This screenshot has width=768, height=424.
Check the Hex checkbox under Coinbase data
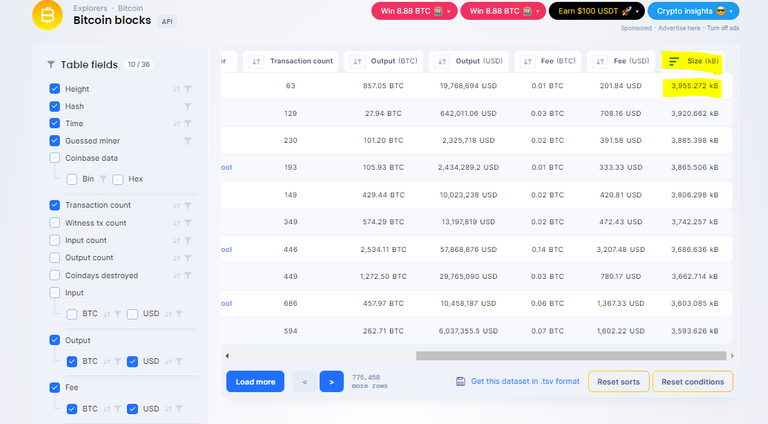(118, 179)
